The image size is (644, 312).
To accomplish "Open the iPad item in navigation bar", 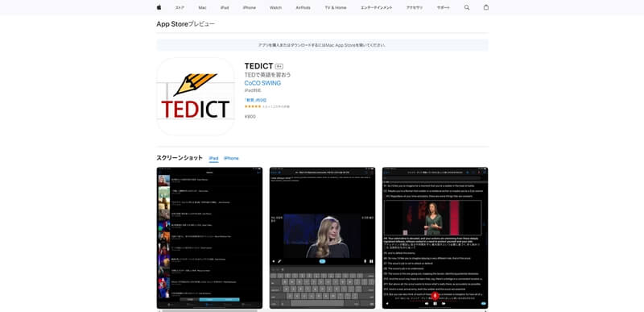I will pyautogui.click(x=225, y=8).
